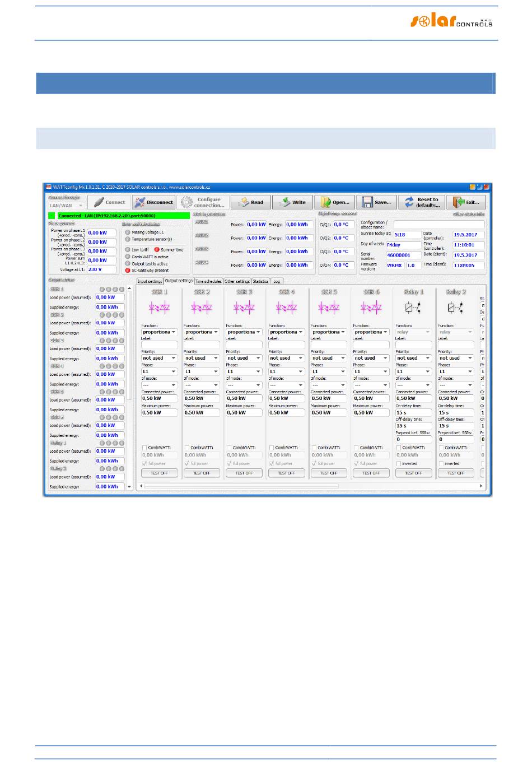Click the Exit door icon
Screen dimensions: 532x777
(459, 202)
